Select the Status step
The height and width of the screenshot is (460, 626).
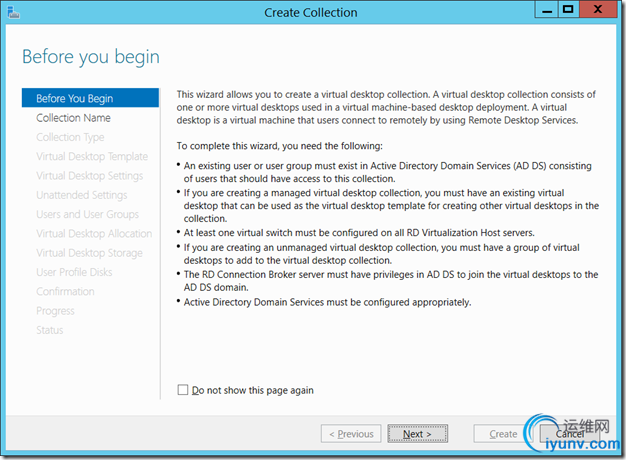click(x=50, y=330)
